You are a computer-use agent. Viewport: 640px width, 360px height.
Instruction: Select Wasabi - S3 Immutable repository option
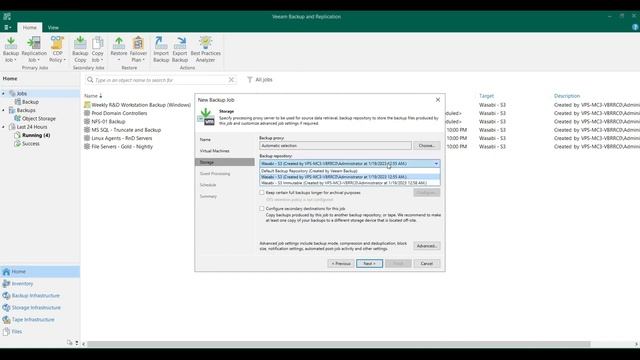[x=350, y=183]
